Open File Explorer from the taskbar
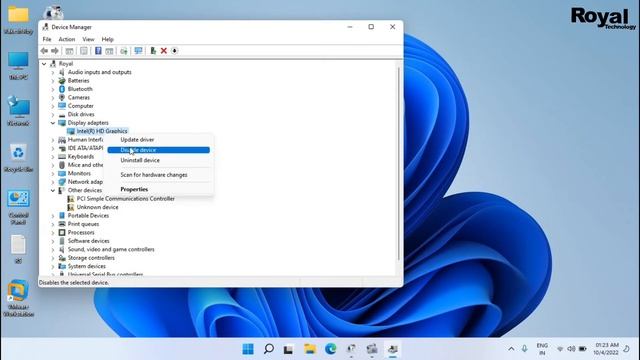Screen dimensions: 640x360 (x=310, y=349)
